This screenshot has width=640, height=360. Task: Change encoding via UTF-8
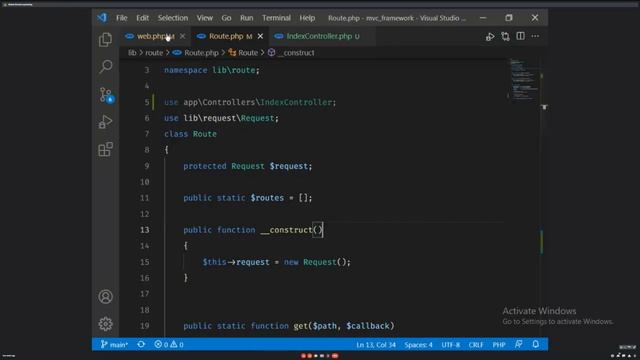pos(451,345)
